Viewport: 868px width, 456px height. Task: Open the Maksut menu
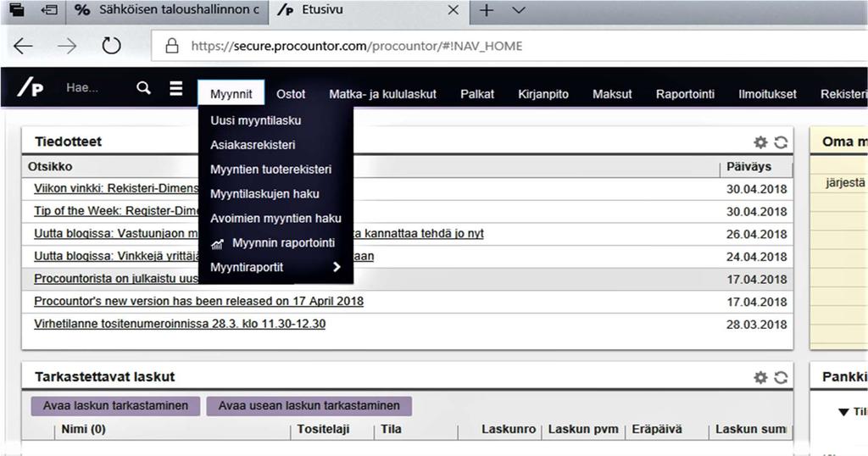click(x=612, y=94)
